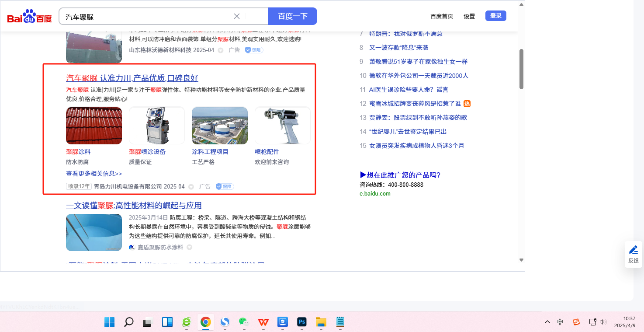
Task: Click the Baidu logo
Action: pyautogui.click(x=29, y=17)
